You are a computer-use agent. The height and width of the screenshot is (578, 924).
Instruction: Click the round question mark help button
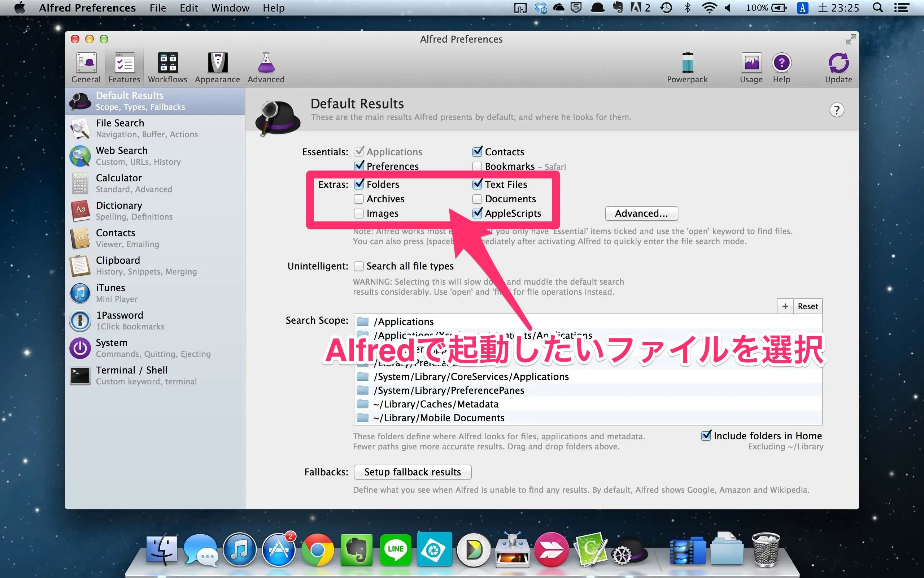tap(837, 110)
